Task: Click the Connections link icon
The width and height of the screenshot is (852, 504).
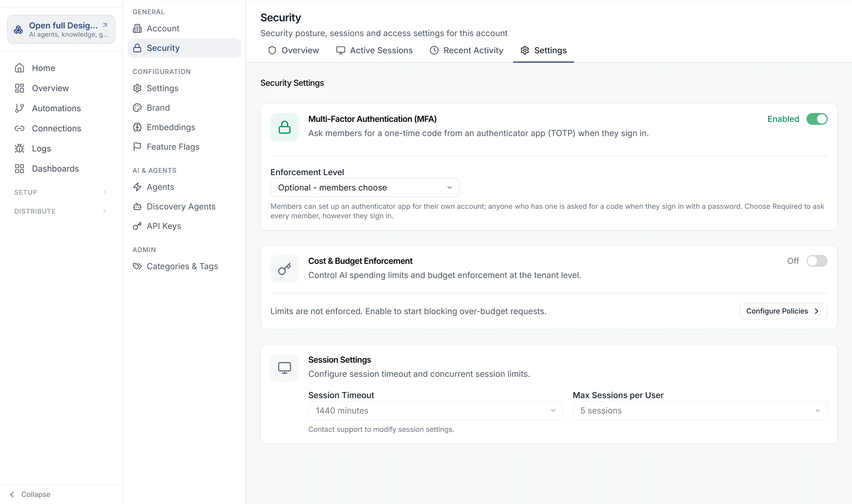Action: point(19,128)
